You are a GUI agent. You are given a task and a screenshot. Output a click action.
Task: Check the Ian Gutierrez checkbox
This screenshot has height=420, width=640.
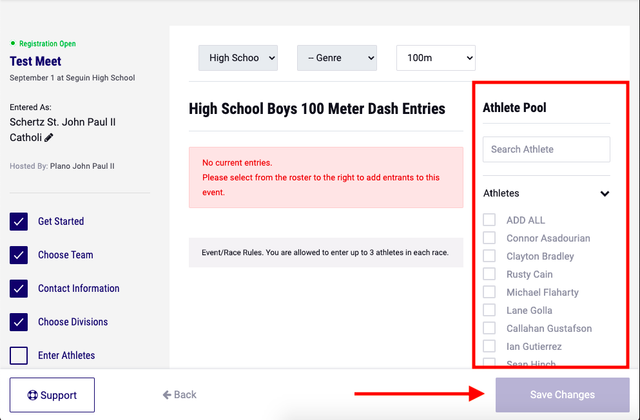tap(489, 346)
